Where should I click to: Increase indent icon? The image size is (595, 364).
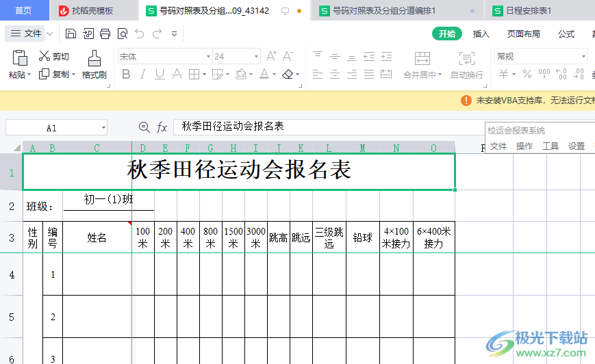tap(386, 56)
